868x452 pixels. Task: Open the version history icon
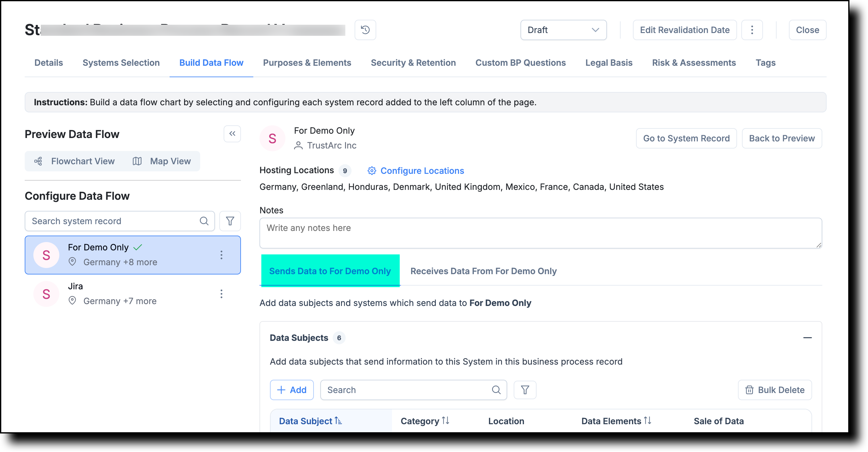365,30
